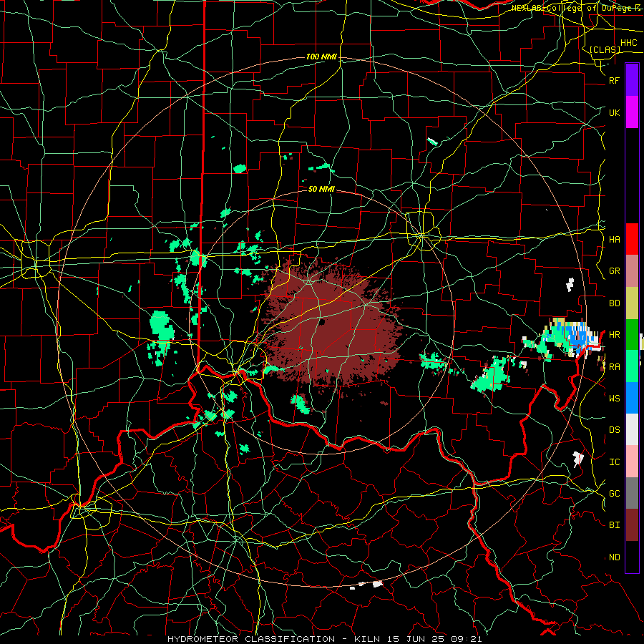Select the GR pinkish legend swatch

click(632, 271)
